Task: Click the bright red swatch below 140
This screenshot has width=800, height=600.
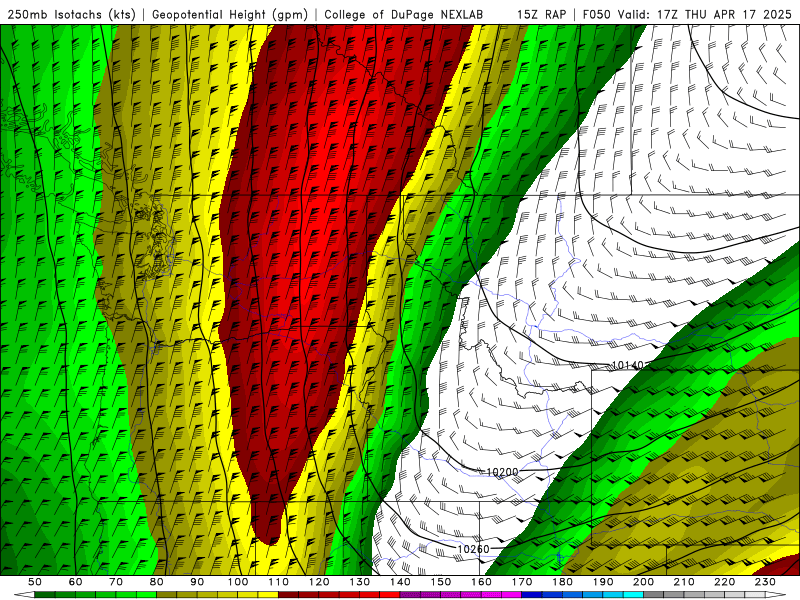Action: tap(390, 595)
